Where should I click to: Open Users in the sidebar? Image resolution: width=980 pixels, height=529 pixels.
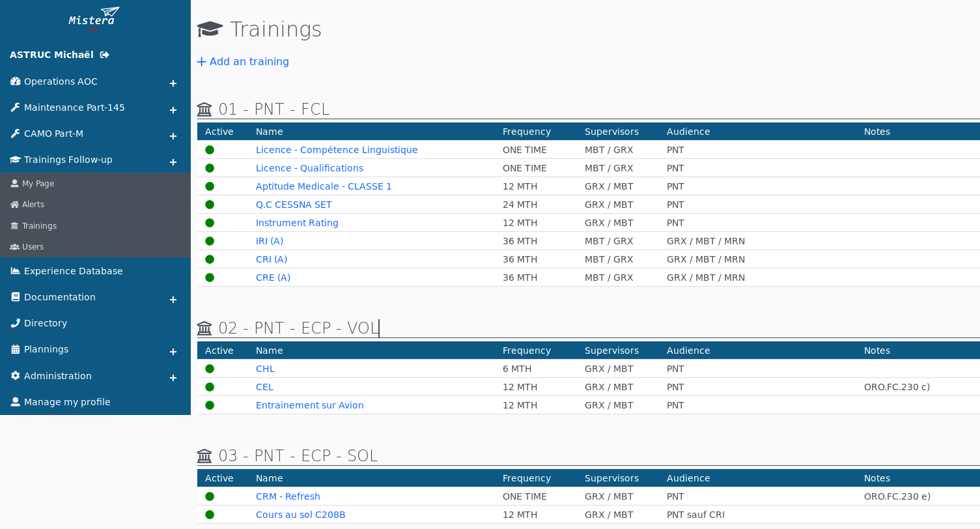[x=33, y=247]
